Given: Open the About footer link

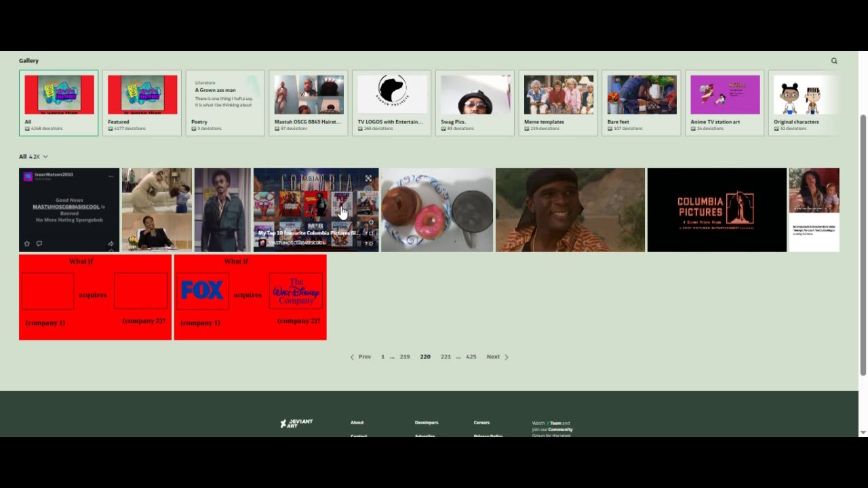Looking at the screenshot, I should (x=357, y=422).
